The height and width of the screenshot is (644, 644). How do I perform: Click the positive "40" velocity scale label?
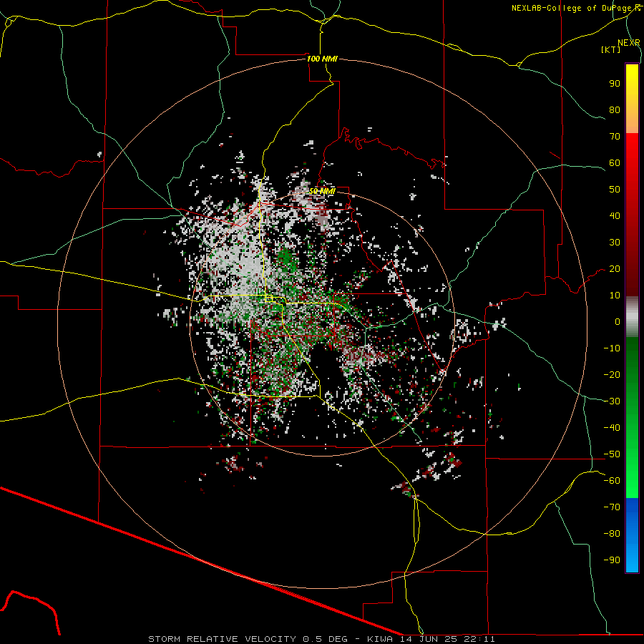[x=615, y=215]
